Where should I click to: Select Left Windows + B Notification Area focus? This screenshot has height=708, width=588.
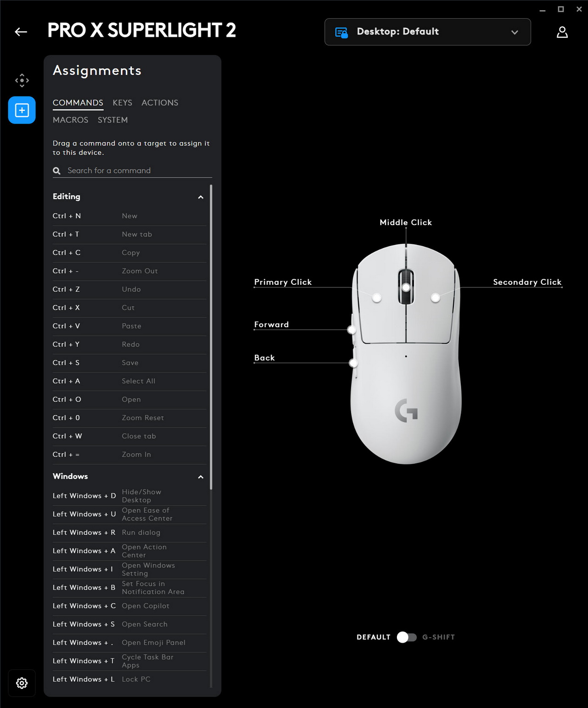(x=130, y=588)
